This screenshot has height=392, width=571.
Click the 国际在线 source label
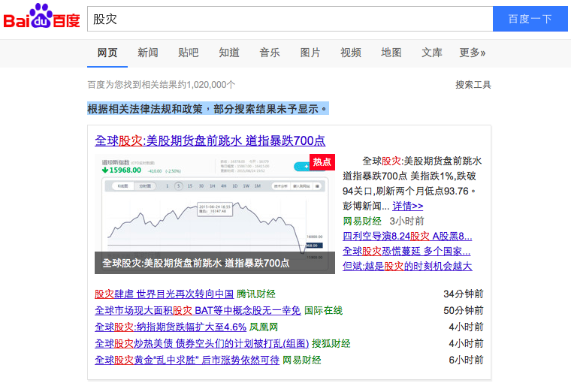point(323,310)
